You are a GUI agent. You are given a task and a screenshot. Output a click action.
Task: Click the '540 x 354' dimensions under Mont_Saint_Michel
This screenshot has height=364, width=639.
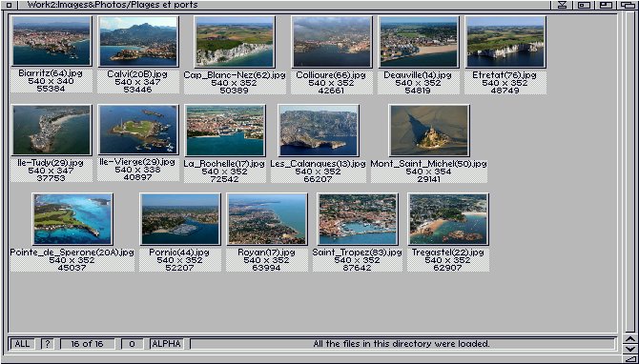[x=429, y=172]
